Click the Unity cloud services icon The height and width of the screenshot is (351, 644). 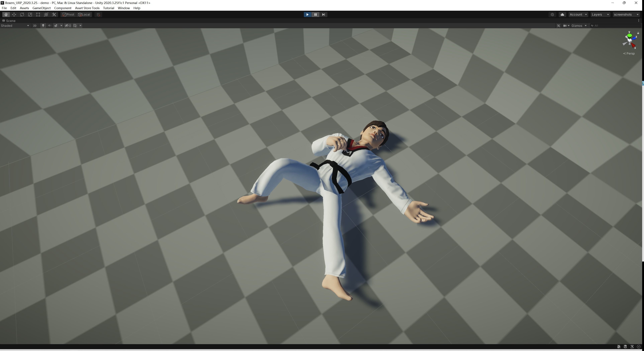[562, 15]
